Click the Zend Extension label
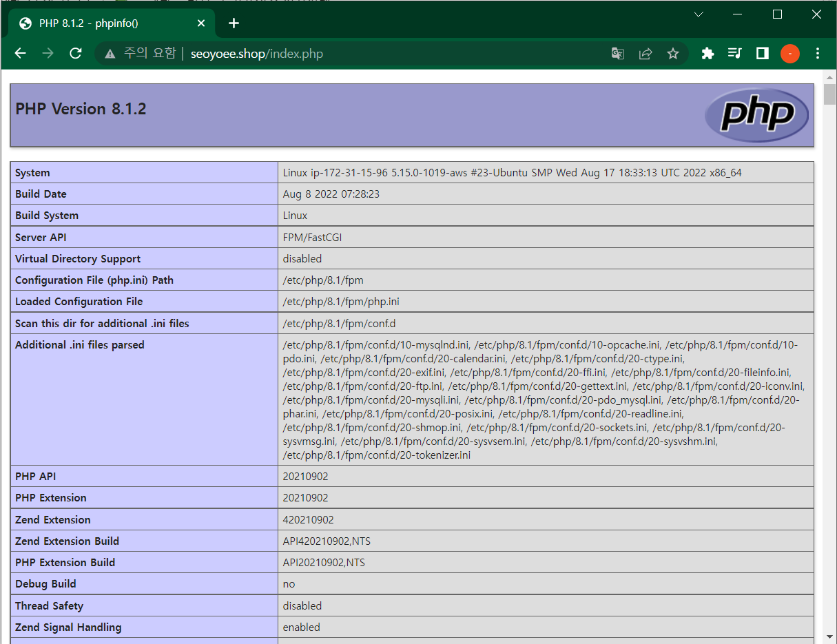Viewport: 837px width, 644px height. pos(53,520)
